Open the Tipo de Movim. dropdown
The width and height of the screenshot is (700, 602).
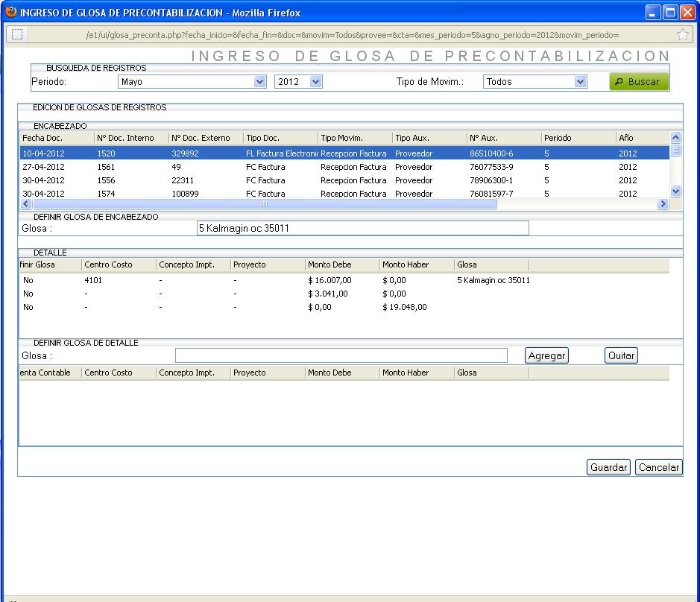coord(535,82)
